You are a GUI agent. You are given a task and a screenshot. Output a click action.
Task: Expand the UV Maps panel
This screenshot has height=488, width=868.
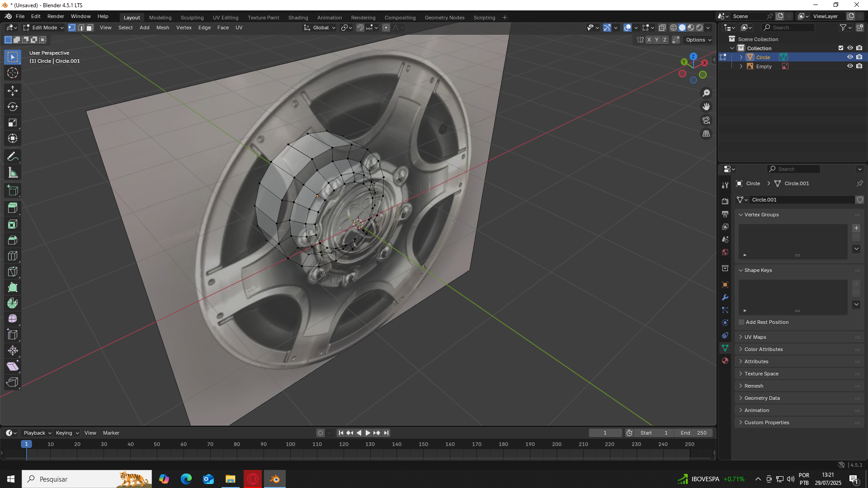[x=755, y=337]
